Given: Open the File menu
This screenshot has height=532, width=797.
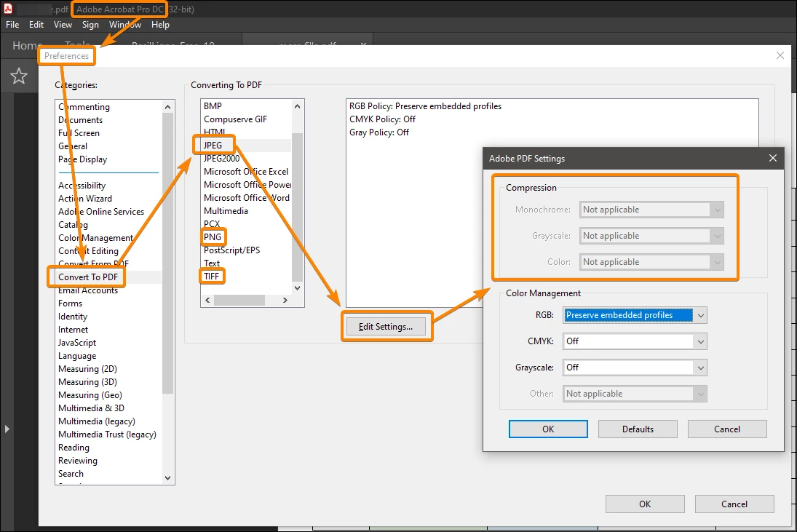Looking at the screenshot, I should point(12,25).
